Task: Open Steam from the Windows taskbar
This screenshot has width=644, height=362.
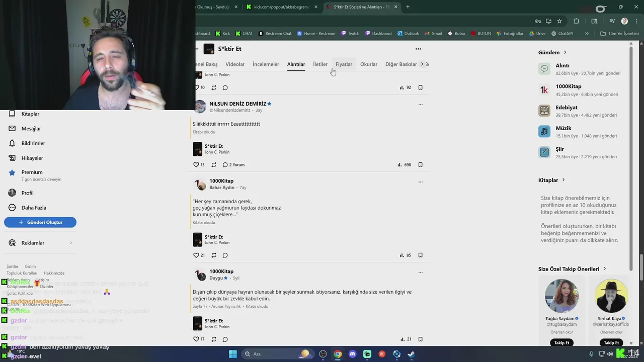Action: (x=411, y=354)
